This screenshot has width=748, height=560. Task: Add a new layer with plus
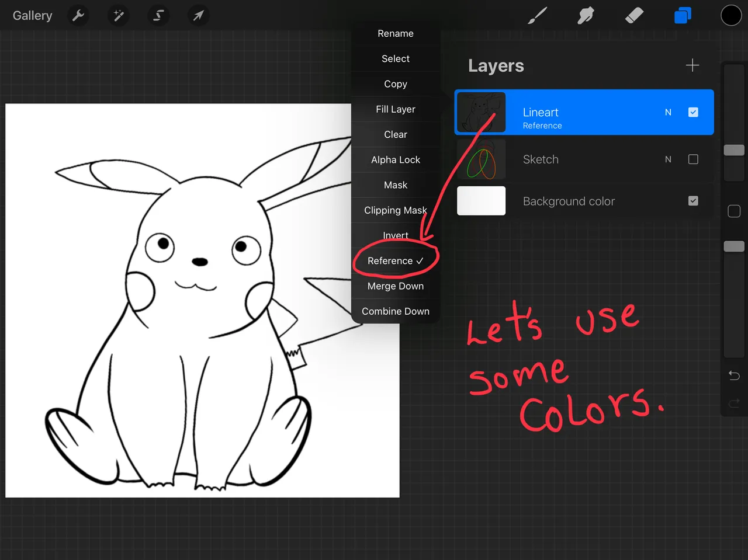click(692, 65)
